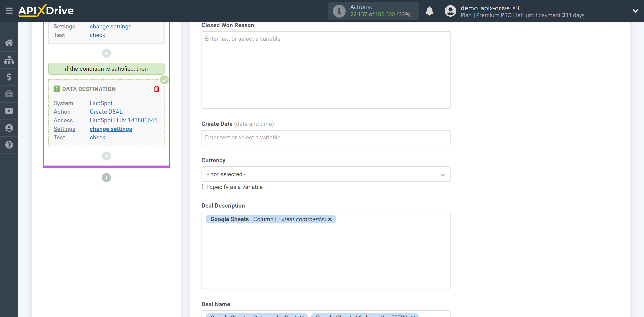Add a step above the condition banner

click(106, 53)
